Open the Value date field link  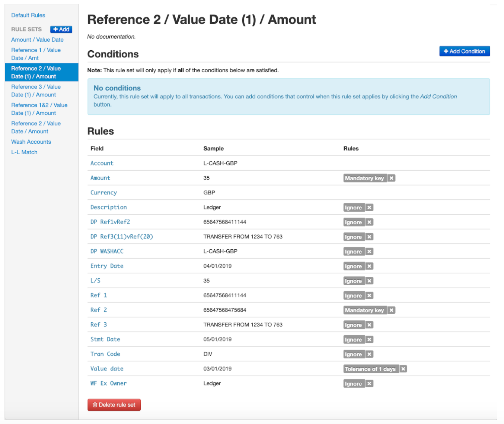pos(107,368)
